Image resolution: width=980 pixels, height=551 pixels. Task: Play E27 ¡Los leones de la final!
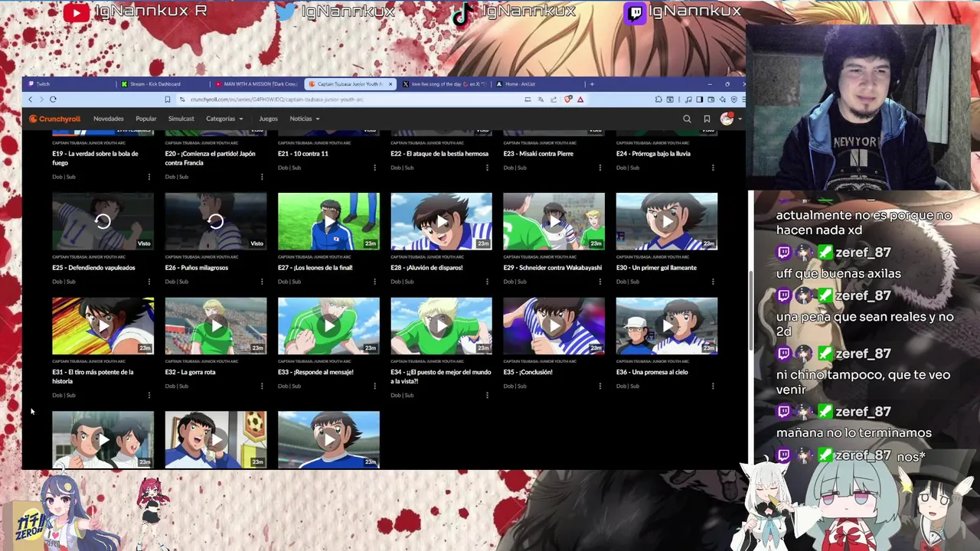(328, 221)
